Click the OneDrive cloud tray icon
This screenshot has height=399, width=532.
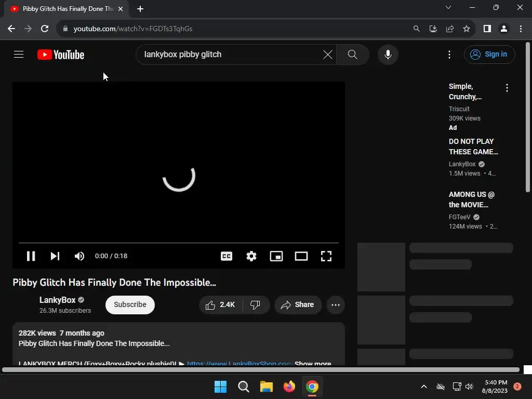point(441,387)
